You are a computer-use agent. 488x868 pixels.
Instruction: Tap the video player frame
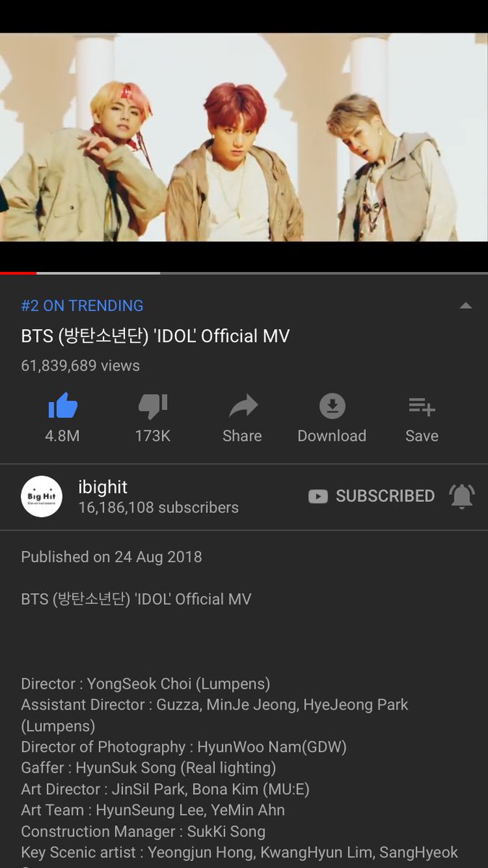244,137
